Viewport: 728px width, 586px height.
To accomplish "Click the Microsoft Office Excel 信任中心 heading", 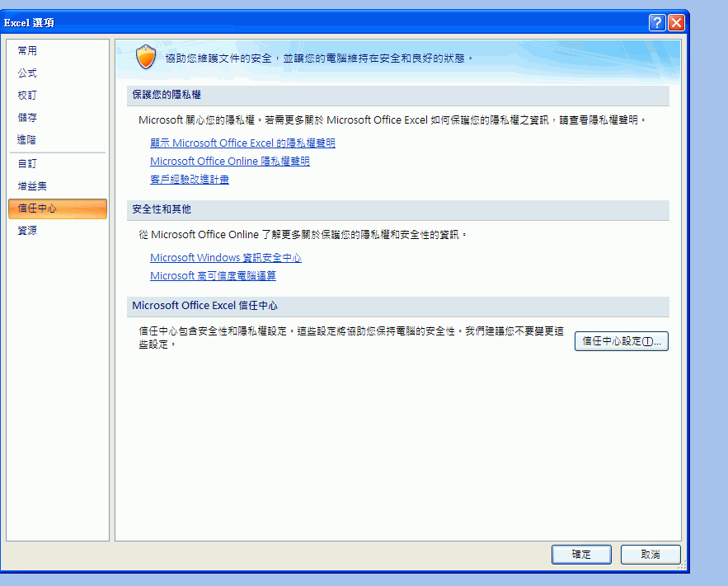I will coord(204,305).
